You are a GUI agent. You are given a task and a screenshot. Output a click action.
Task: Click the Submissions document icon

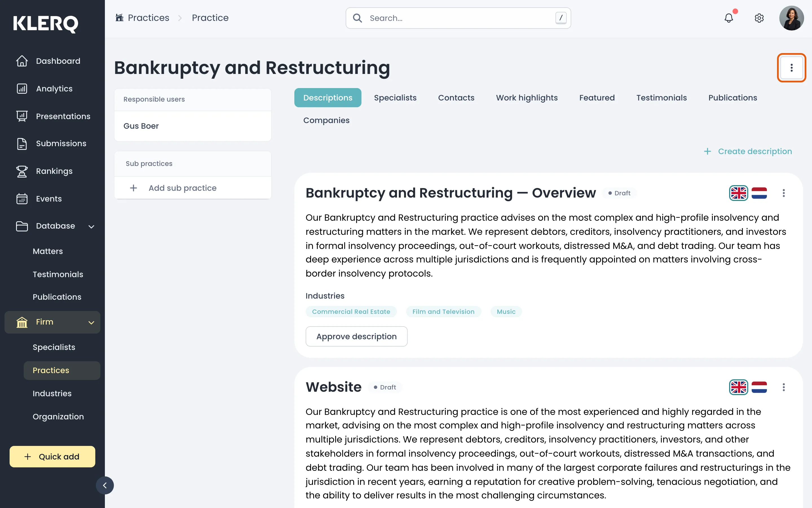point(22,143)
